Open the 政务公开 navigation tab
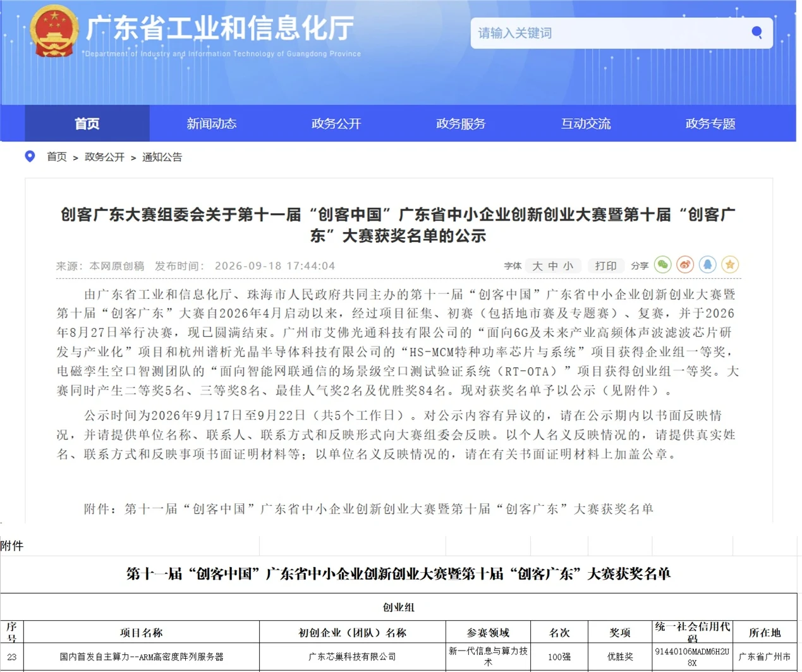This screenshot has height=672, width=802. pos(336,123)
